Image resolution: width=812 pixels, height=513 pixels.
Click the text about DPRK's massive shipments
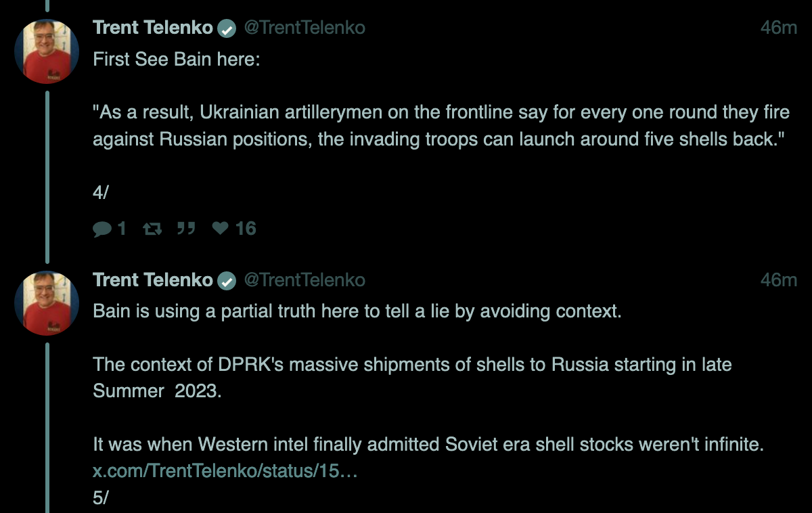click(x=412, y=378)
